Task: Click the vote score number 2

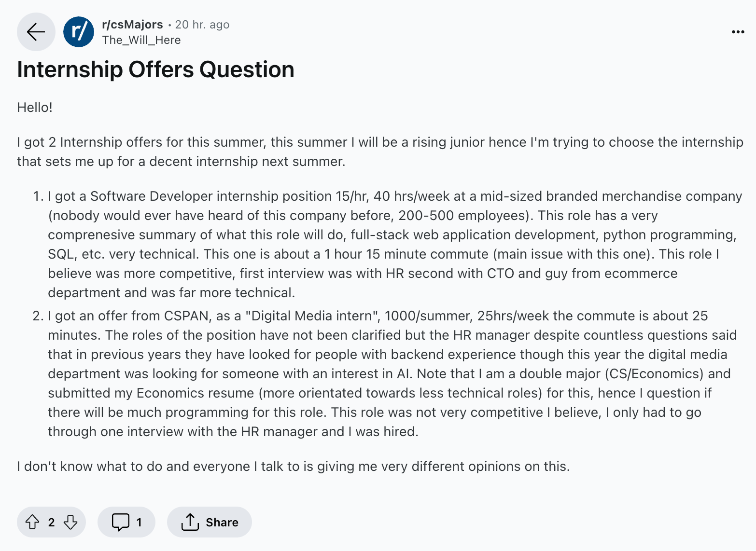Action: (51, 522)
